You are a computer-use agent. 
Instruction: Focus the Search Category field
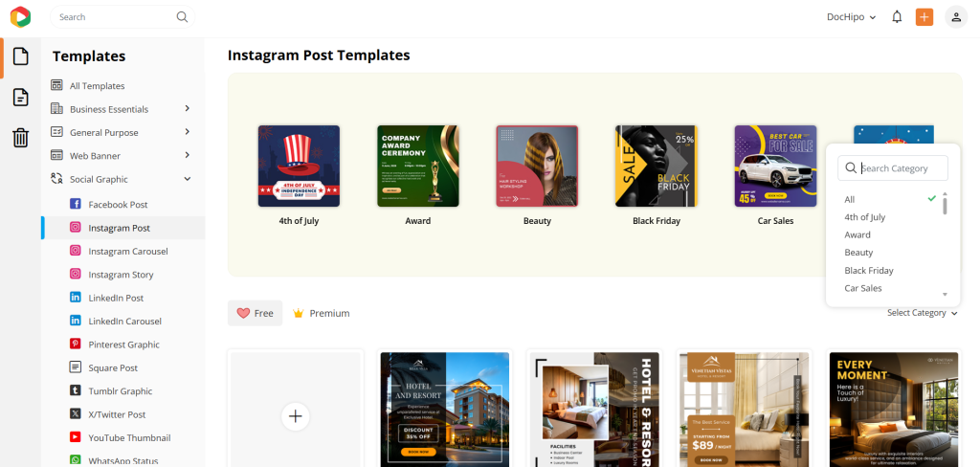click(x=893, y=167)
